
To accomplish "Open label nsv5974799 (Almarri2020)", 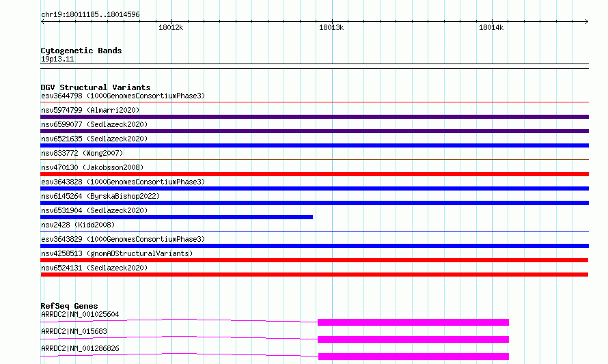I will (x=90, y=110).
